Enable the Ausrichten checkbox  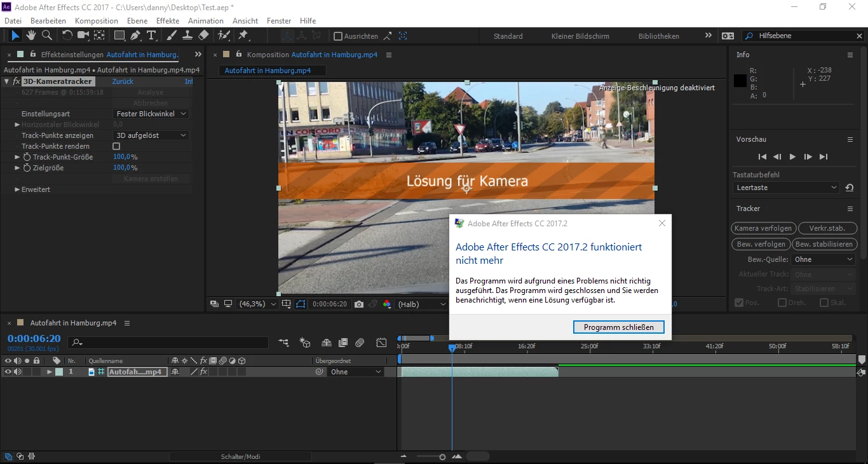click(x=338, y=36)
